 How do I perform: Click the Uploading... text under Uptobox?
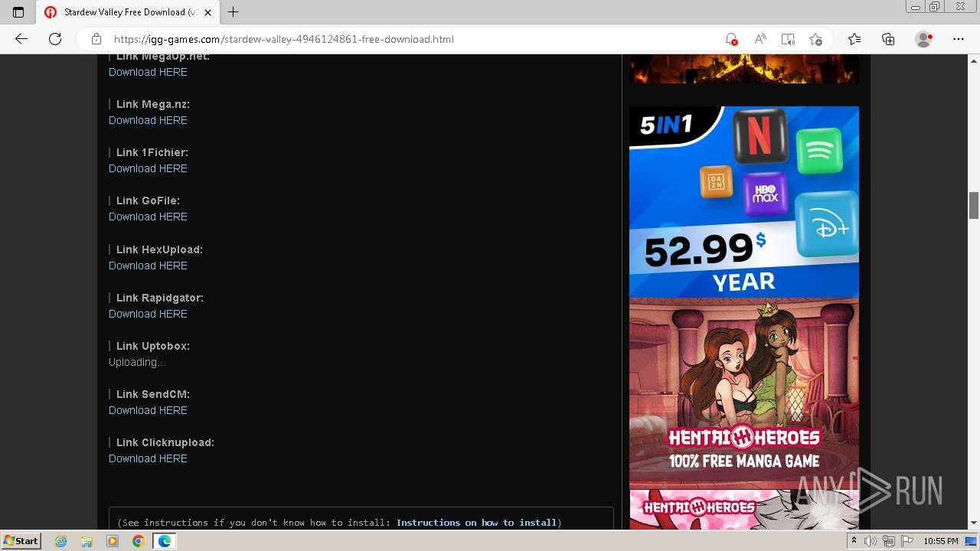(x=137, y=362)
